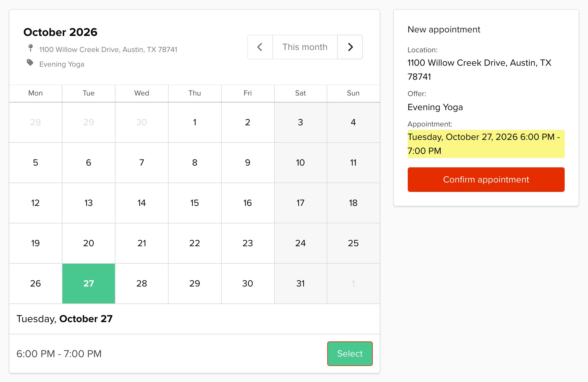Choose Thursday October 1
Viewport: 588px width, 382px height.
pos(195,122)
